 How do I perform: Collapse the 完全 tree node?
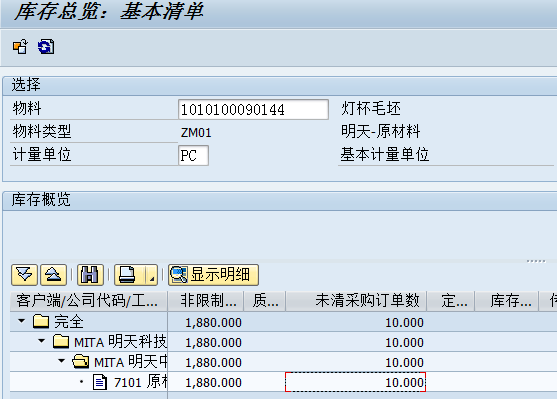[22, 321]
